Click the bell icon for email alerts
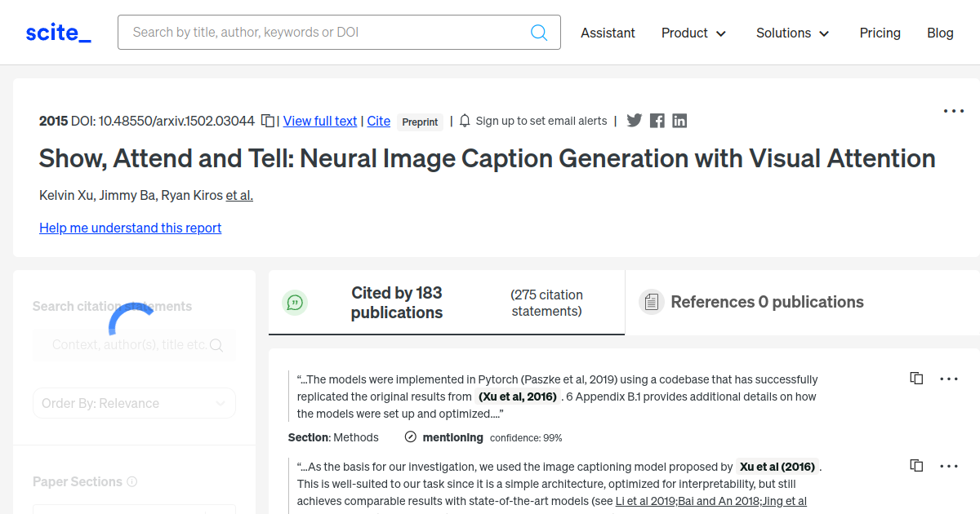Screen dimensions: 980x514 [464, 120]
